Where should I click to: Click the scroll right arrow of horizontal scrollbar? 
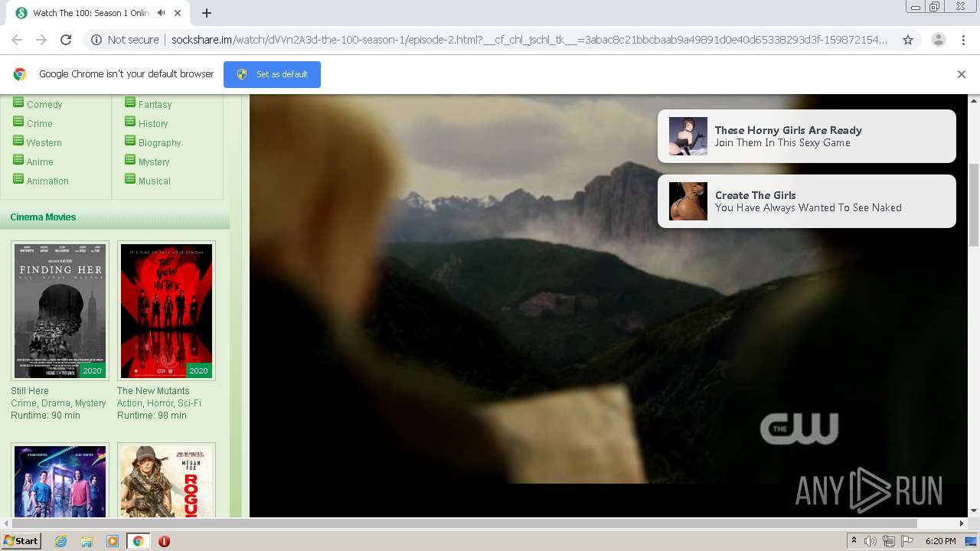click(962, 523)
